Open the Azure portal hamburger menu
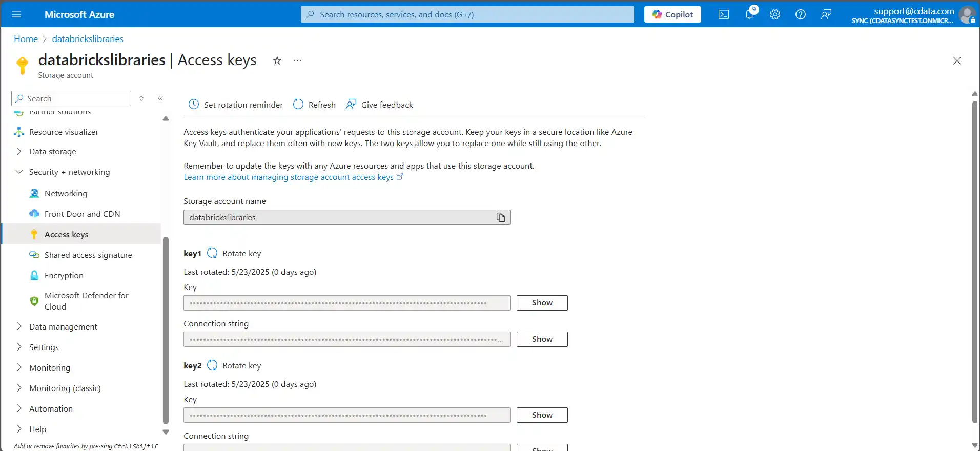Image resolution: width=980 pixels, height=451 pixels. point(16,14)
